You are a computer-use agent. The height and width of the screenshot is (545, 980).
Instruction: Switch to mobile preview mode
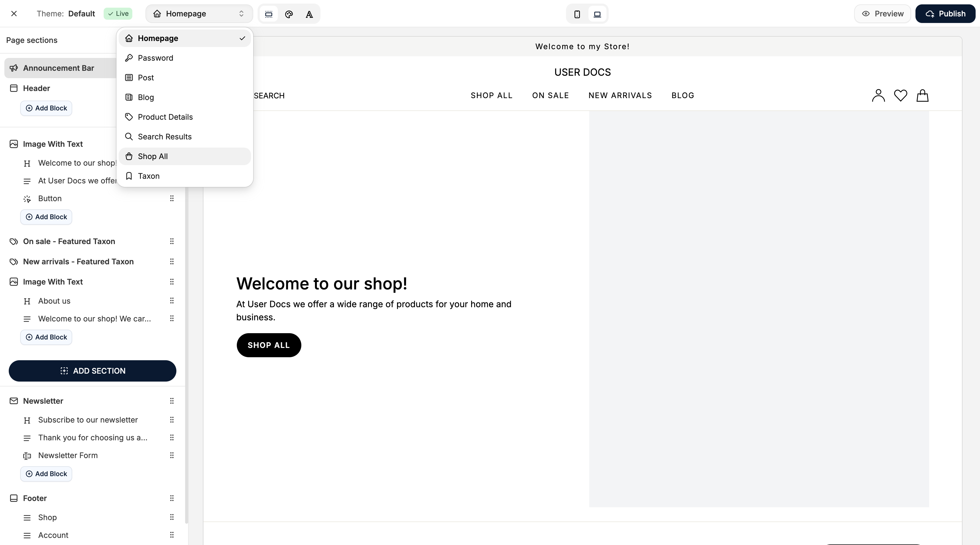(x=577, y=14)
